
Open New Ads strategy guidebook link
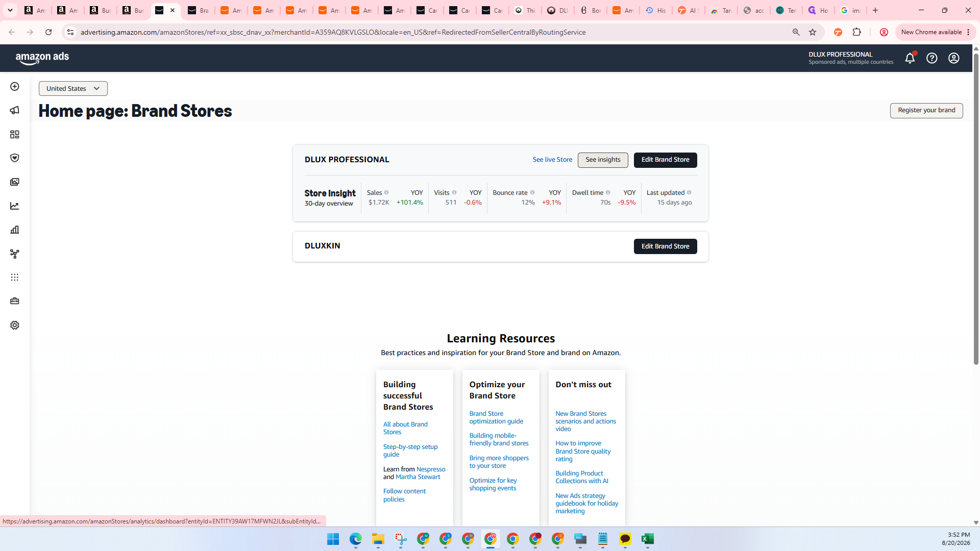(x=586, y=504)
